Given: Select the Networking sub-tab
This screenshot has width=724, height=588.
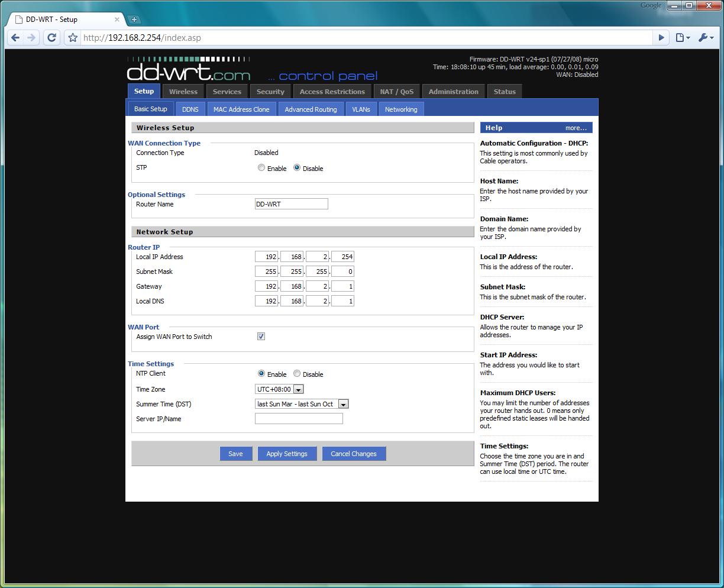Looking at the screenshot, I should point(401,109).
